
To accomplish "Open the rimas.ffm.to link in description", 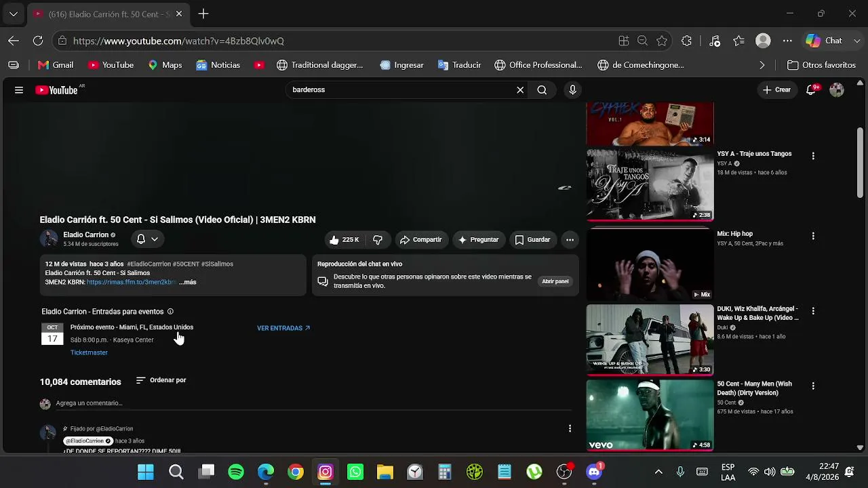I will pos(132,282).
